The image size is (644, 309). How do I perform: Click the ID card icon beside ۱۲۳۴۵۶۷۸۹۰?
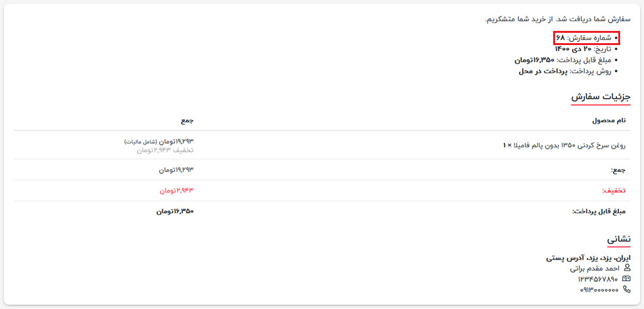[627, 279]
